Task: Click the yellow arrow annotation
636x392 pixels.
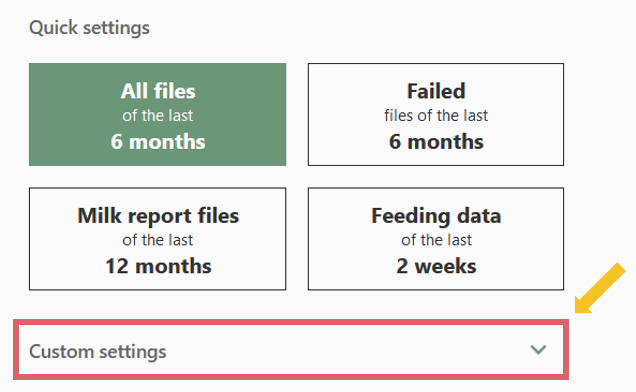Action: pyautogui.click(x=600, y=288)
